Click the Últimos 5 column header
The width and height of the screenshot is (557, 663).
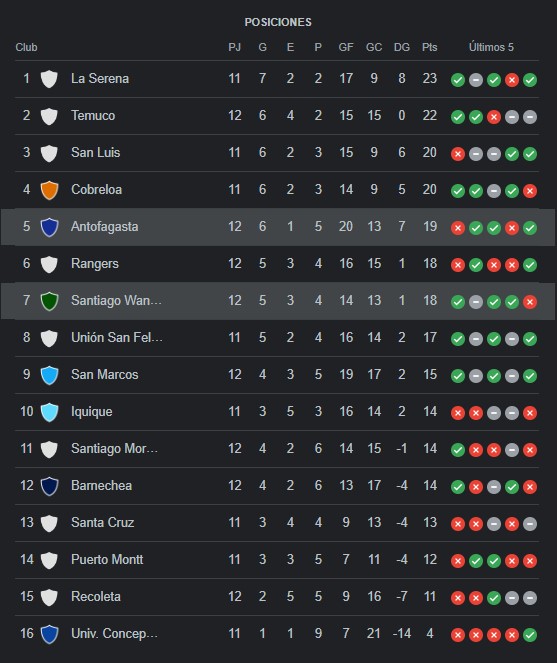point(491,47)
